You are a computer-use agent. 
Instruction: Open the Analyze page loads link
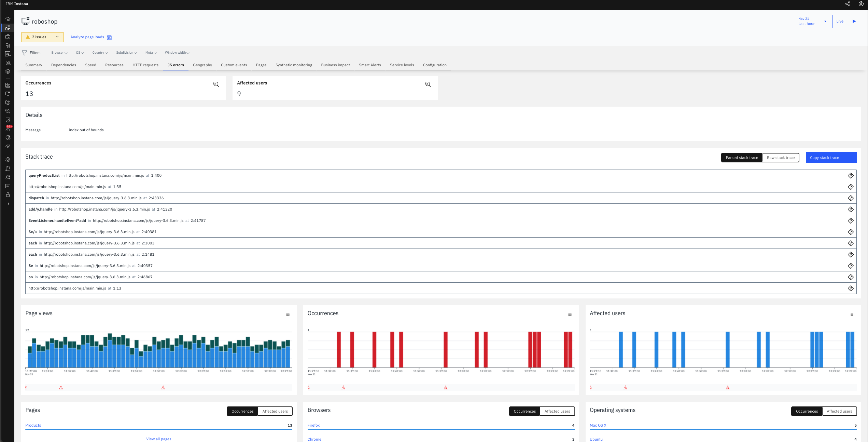pos(87,37)
